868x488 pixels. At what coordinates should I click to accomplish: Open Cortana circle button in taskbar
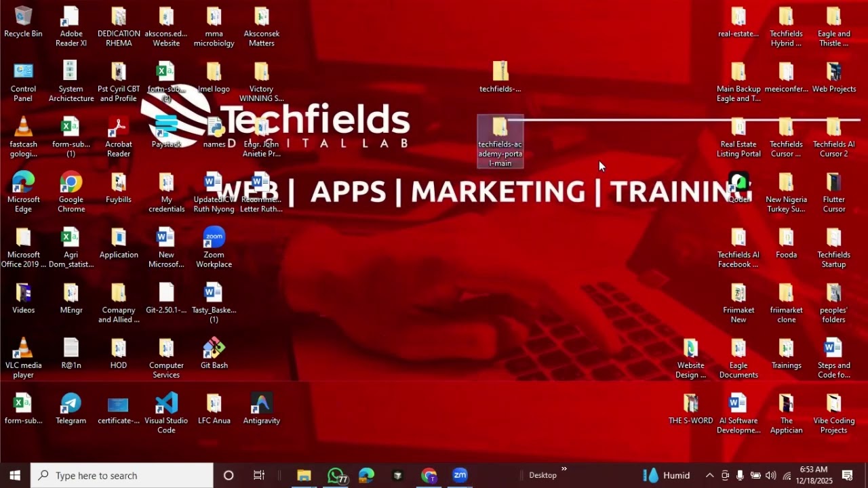229,475
